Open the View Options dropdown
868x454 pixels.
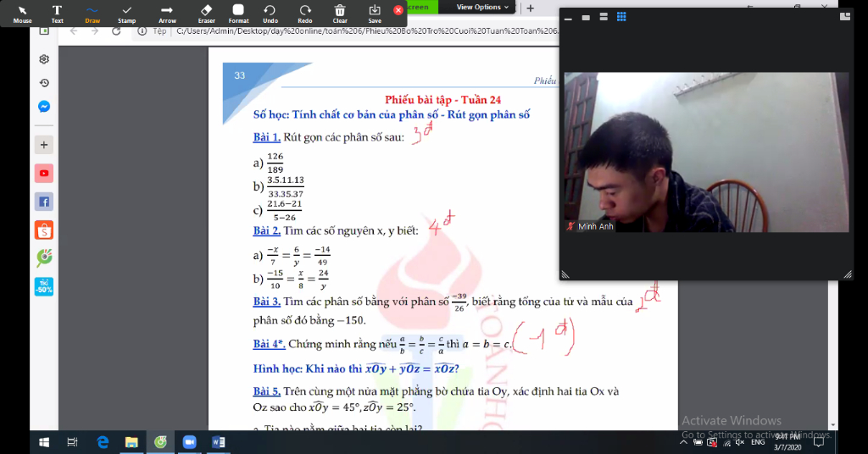(482, 7)
